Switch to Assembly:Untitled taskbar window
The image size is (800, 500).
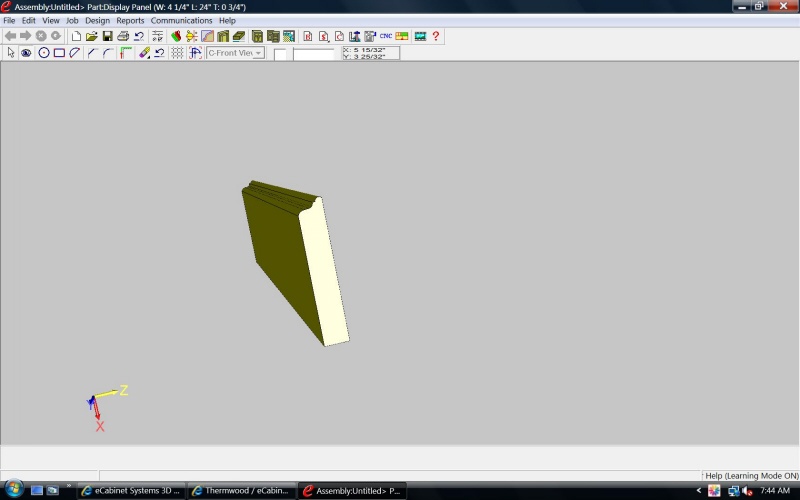pos(352,491)
